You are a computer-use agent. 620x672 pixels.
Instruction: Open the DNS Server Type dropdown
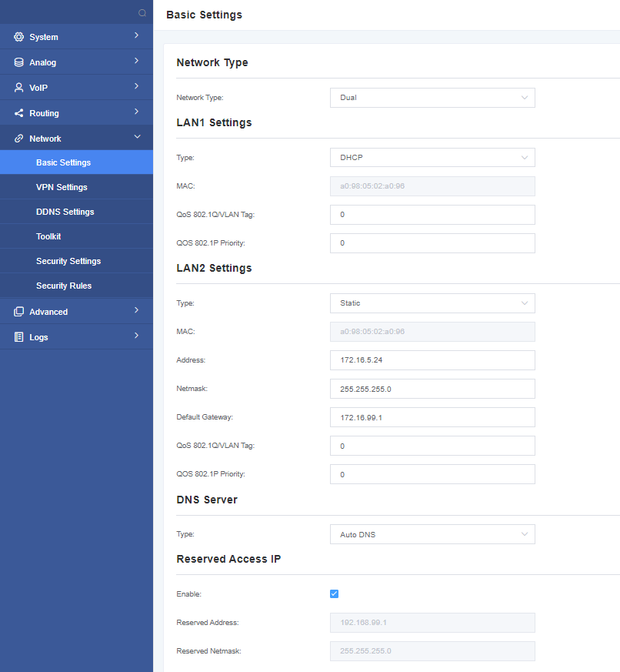(432, 534)
